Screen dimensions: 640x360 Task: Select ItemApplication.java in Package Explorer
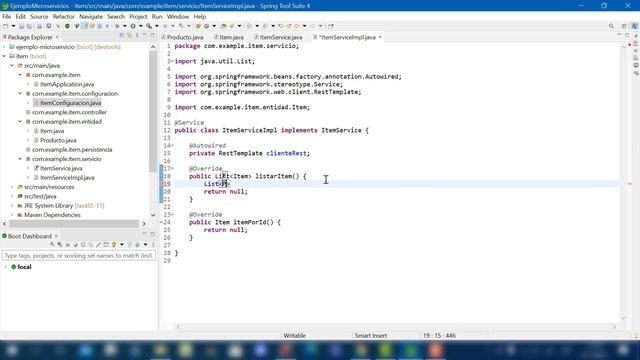[67, 84]
